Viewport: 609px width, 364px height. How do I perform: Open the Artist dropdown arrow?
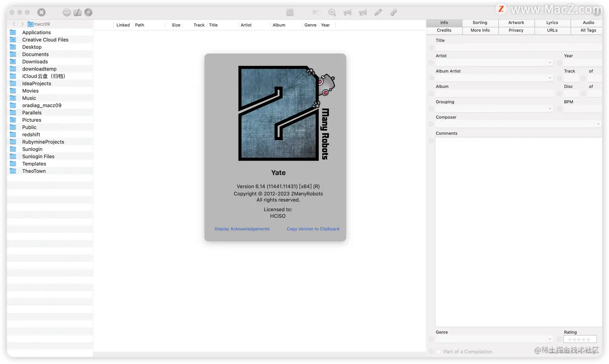[550, 62]
